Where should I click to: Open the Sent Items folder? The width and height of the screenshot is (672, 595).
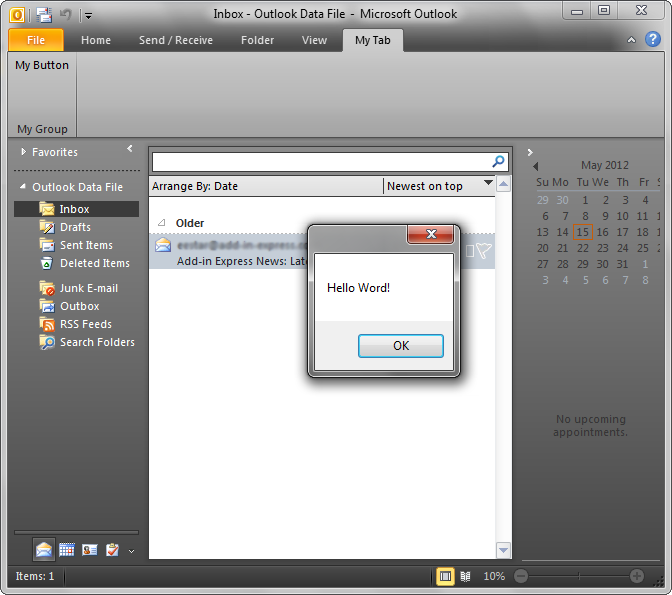click(x=86, y=245)
